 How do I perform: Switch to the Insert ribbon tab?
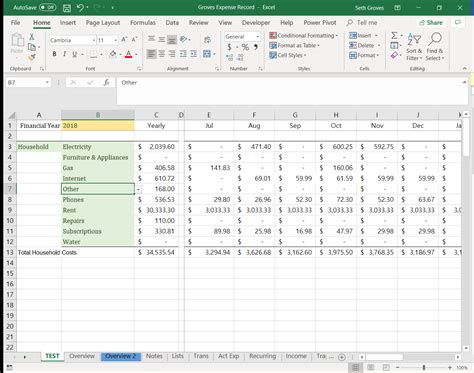point(68,23)
